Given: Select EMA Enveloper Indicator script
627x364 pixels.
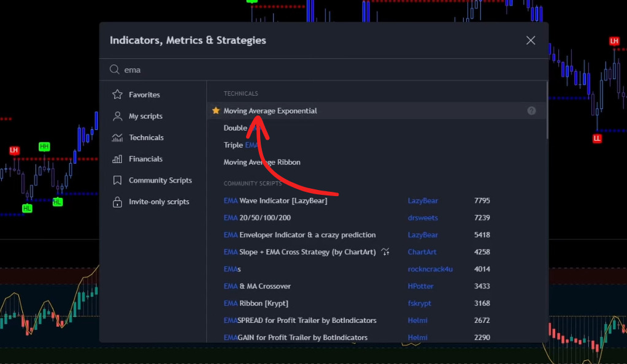Looking at the screenshot, I should pyautogui.click(x=299, y=235).
